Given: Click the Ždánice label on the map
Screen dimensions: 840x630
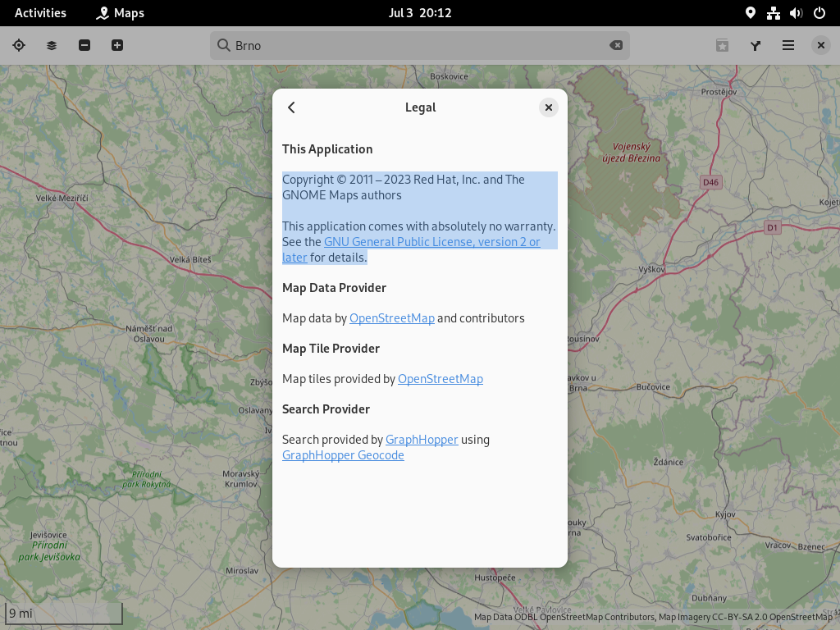Looking at the screenshot, I should pyautogui.click(x=669, y=463).
